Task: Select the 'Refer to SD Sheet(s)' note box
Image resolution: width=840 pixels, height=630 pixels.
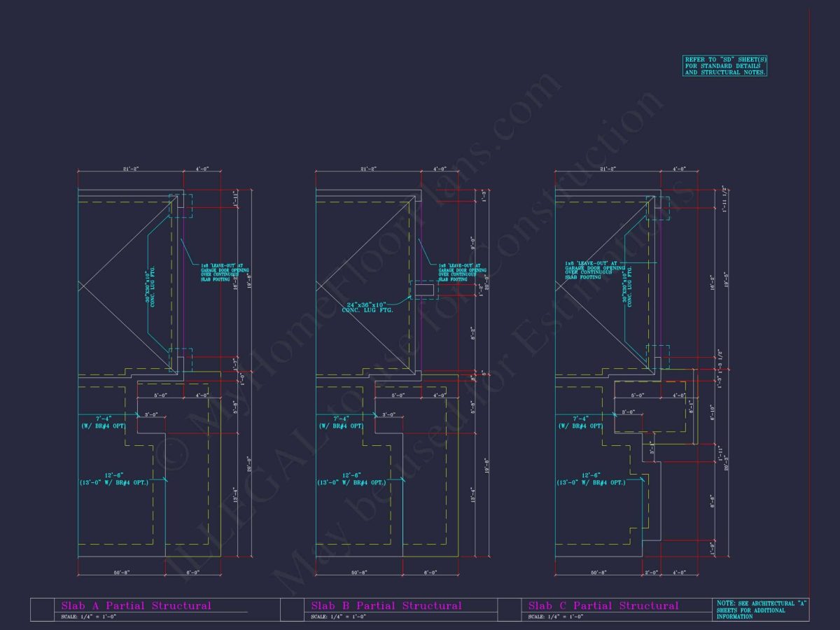Action: tap(725, 66)
